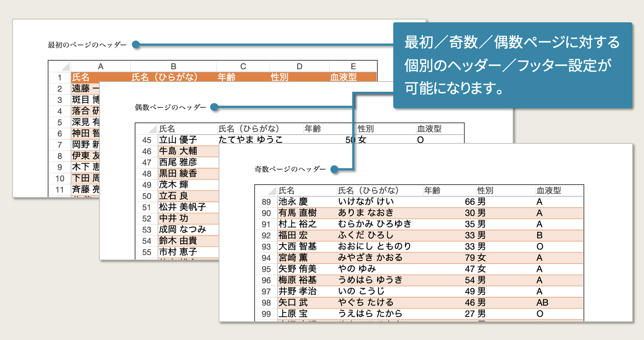Click the select-all corner on the odd page sheet
Image resolution: width=644 pixels, height=340 pixels.
[x=272, y=190]
